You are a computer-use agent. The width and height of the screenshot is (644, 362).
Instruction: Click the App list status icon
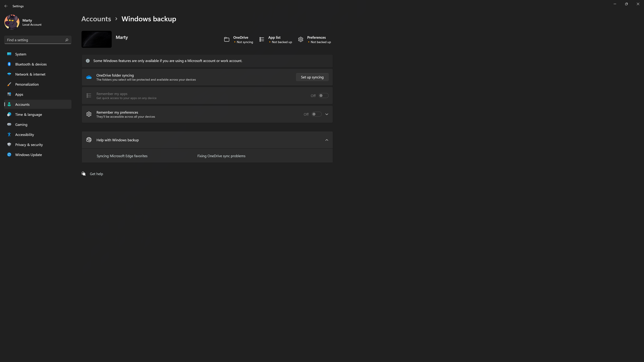coord(261,40)
